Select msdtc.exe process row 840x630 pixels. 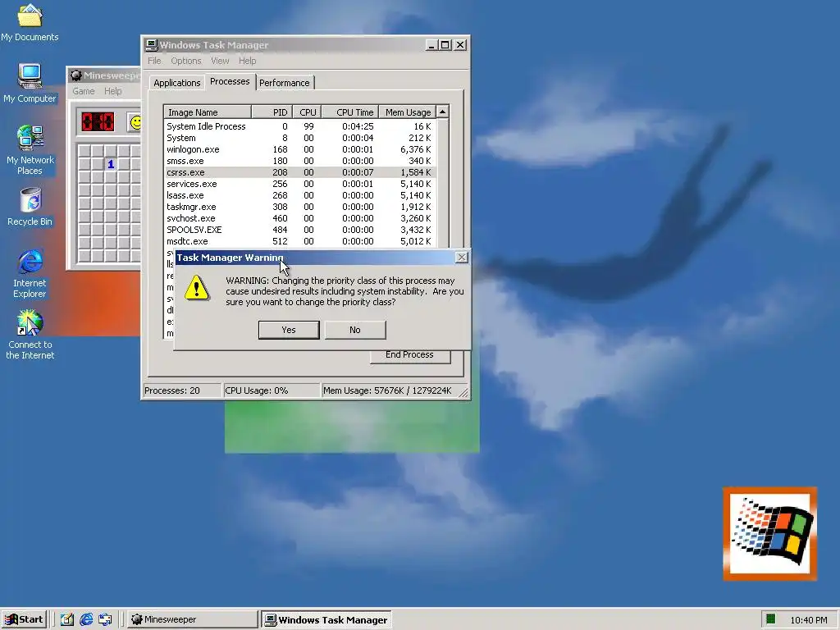pyautogui.click(x=300, y=242)
